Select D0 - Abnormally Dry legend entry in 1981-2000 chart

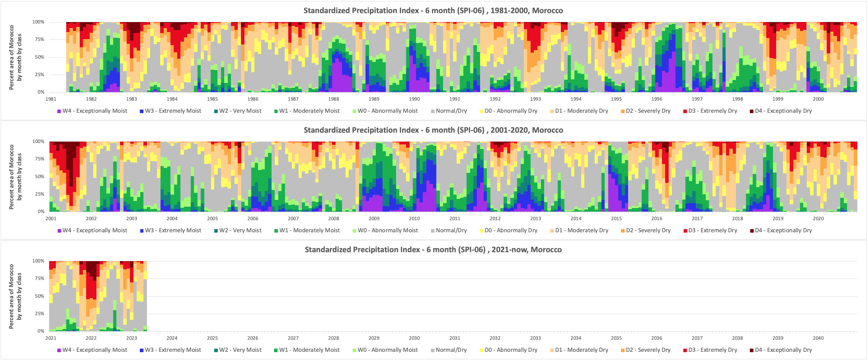coord(509,111)
